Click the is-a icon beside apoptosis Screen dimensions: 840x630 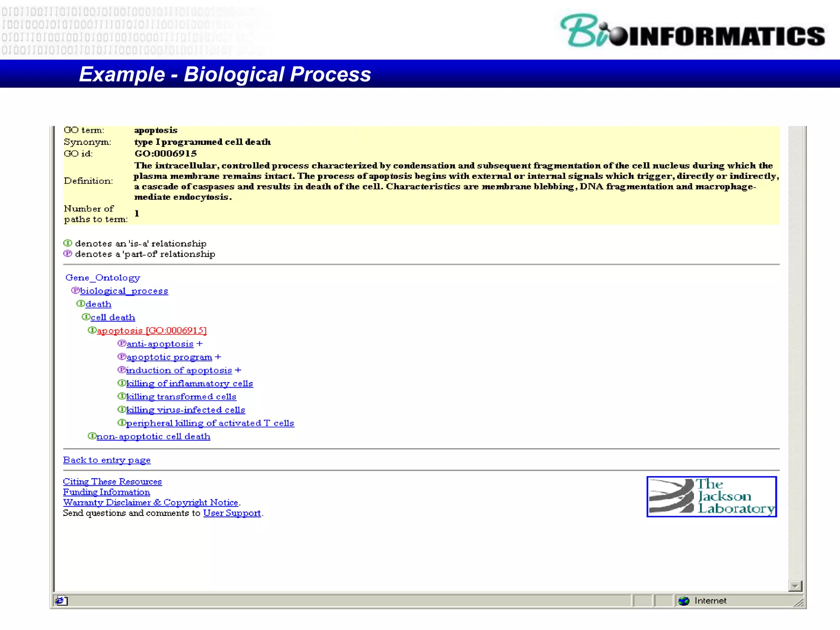click(92, 330)
